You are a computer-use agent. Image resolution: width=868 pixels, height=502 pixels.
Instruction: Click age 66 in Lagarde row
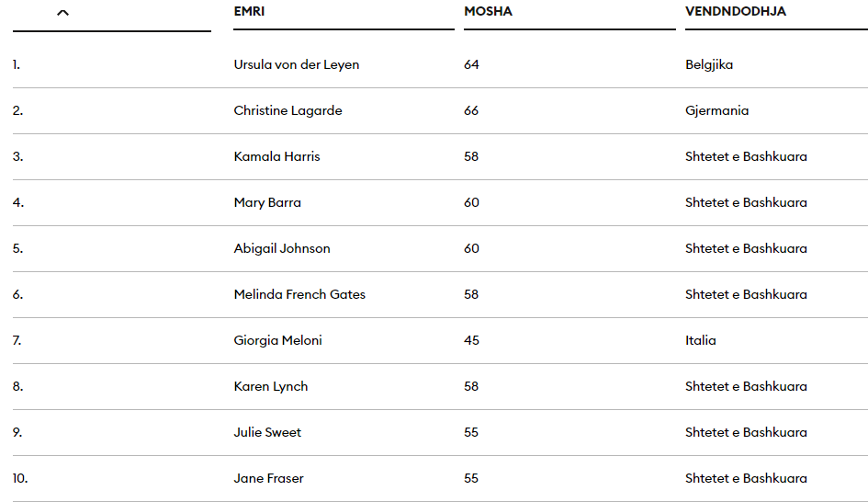(x=471, y=111)
